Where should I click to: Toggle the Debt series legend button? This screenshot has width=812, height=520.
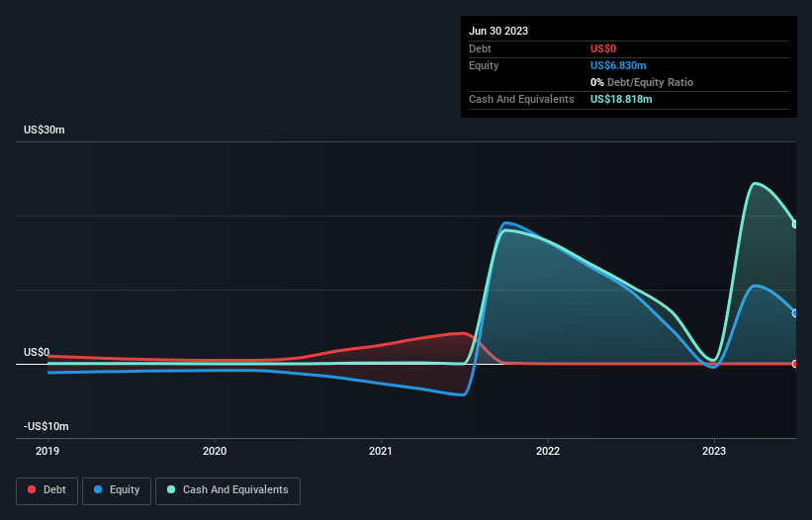47,490
